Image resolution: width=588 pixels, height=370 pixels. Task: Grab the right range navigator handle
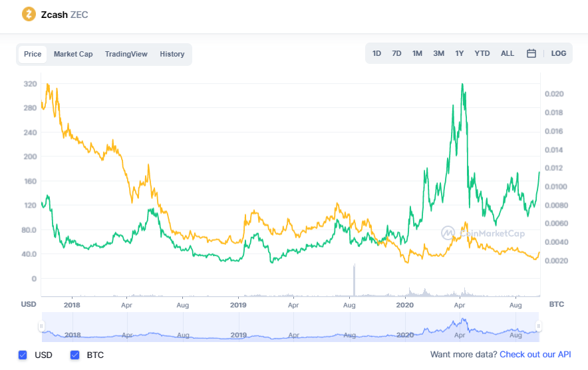click(x=539, y=326)
